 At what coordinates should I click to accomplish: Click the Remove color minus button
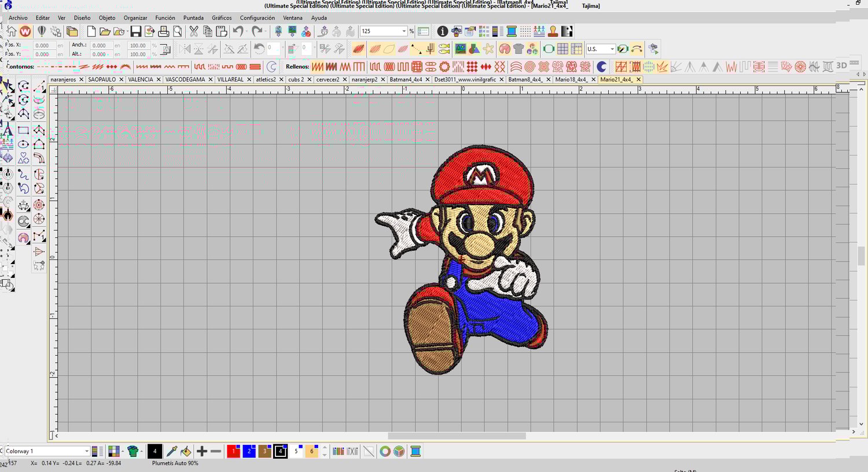pos(216,451)
